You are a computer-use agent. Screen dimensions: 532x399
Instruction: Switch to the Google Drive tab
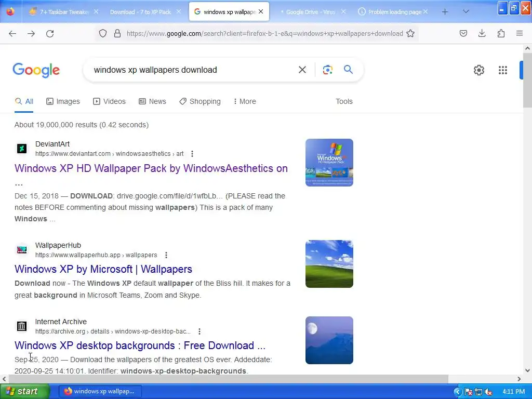[x=311, y=12]
